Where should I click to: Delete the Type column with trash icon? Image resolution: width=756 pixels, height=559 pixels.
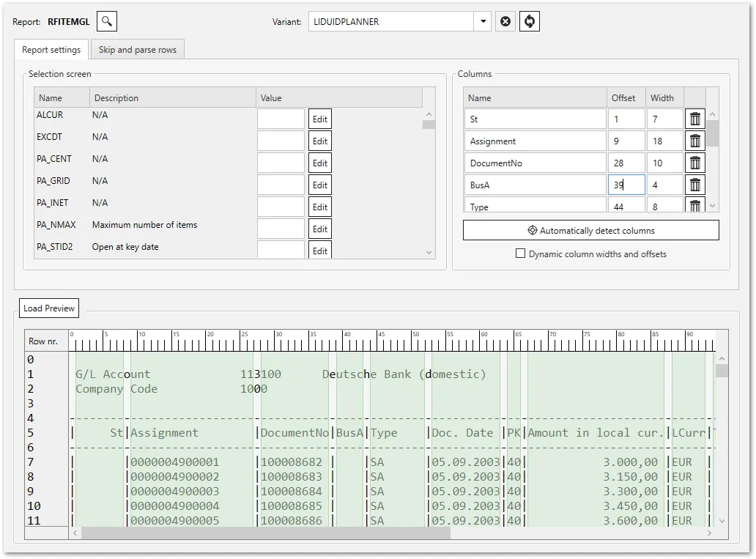694,205
